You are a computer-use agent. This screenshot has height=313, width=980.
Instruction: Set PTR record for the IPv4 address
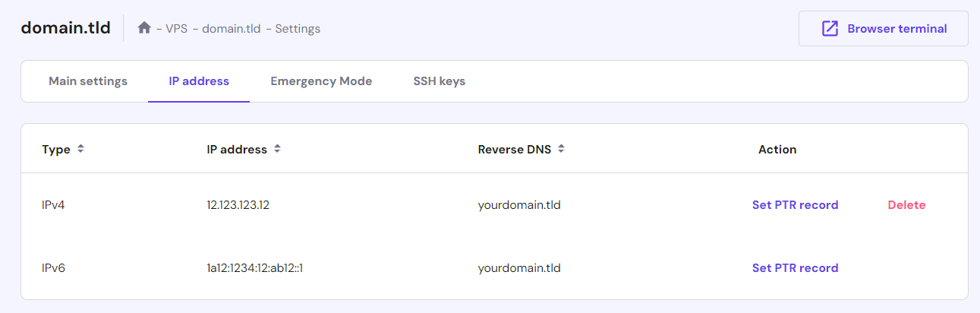pos(795,205)
